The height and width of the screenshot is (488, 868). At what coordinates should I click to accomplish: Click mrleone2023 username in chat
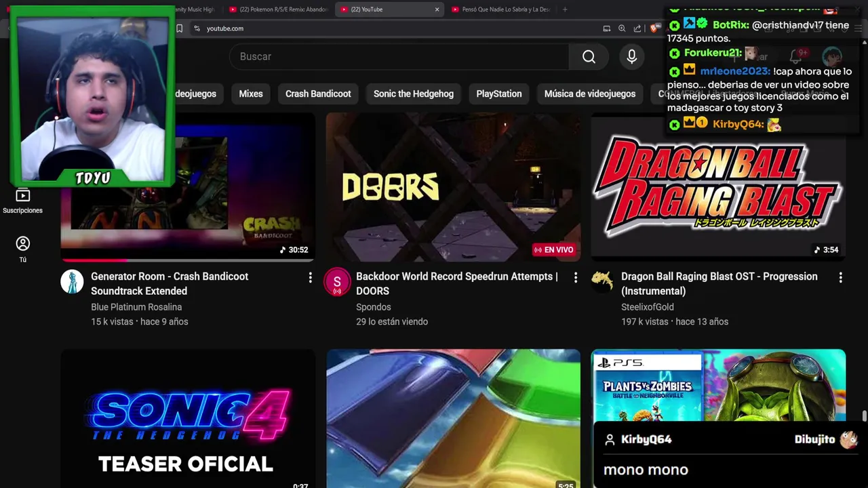735,71
